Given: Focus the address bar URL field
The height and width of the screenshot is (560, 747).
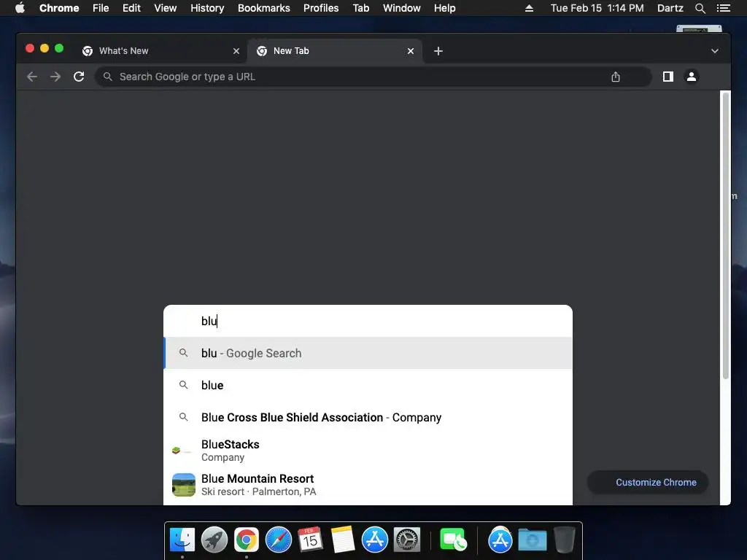Looking at the screenshot, I should coord(373,77).
